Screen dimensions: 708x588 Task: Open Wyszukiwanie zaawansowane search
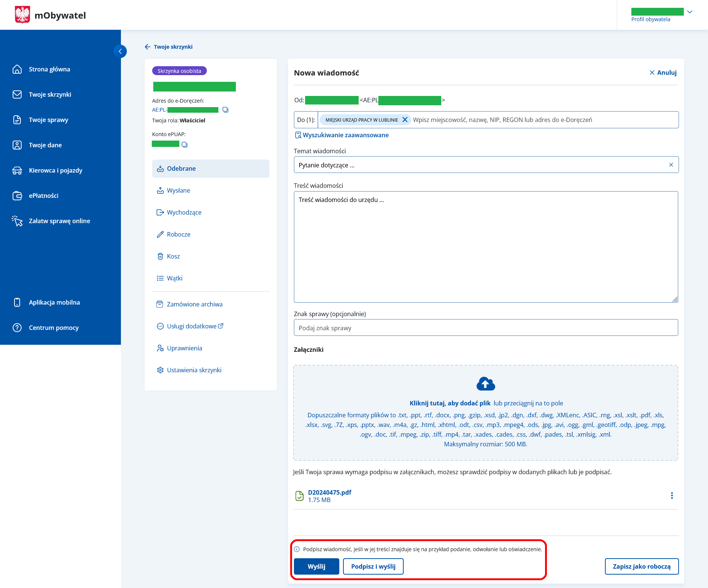click(x=342, y=135)
